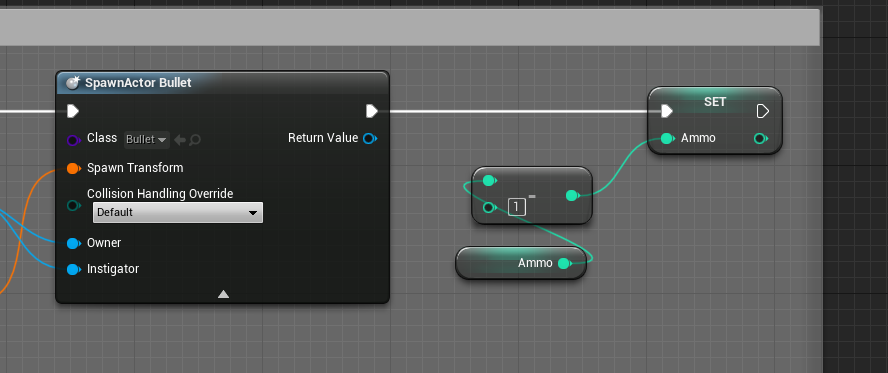Image resolution: width=888 pixels, height=373 pixels.
Task: Click the orange Spawn Transform pin
Action: pos(73,168)
